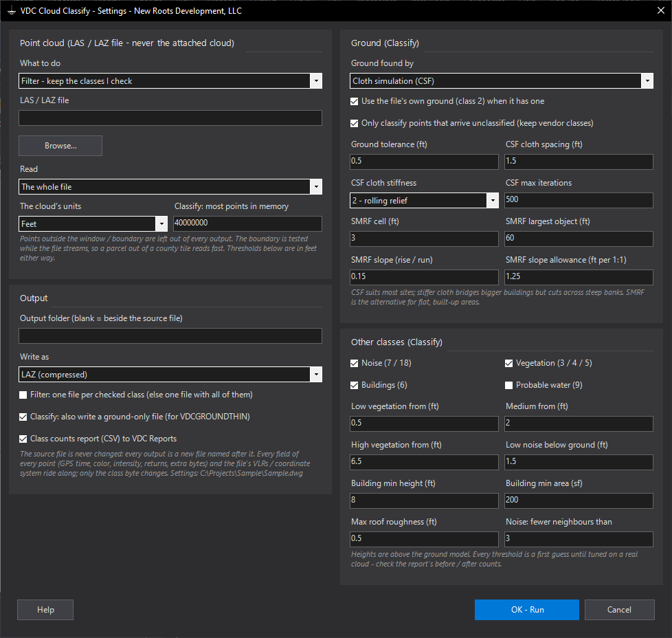
Task: Click the Low vegetation from (ft) field
Action: [424, 423]
